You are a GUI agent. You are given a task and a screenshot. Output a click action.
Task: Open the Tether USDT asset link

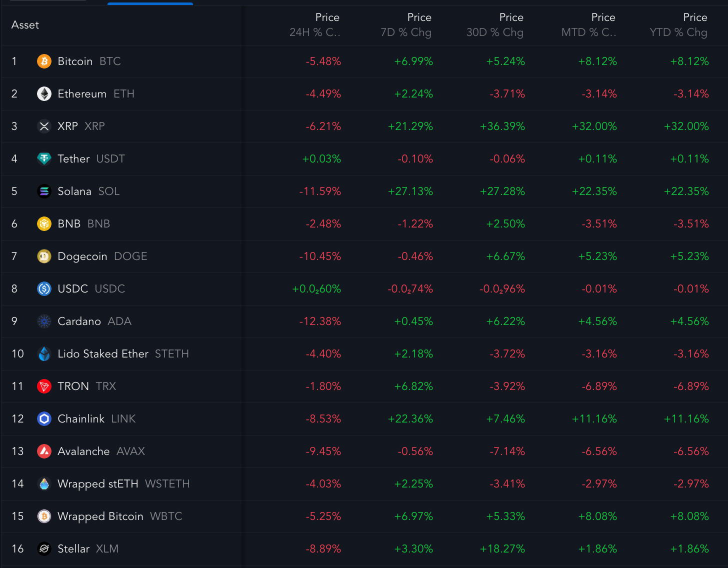(91, 159)
